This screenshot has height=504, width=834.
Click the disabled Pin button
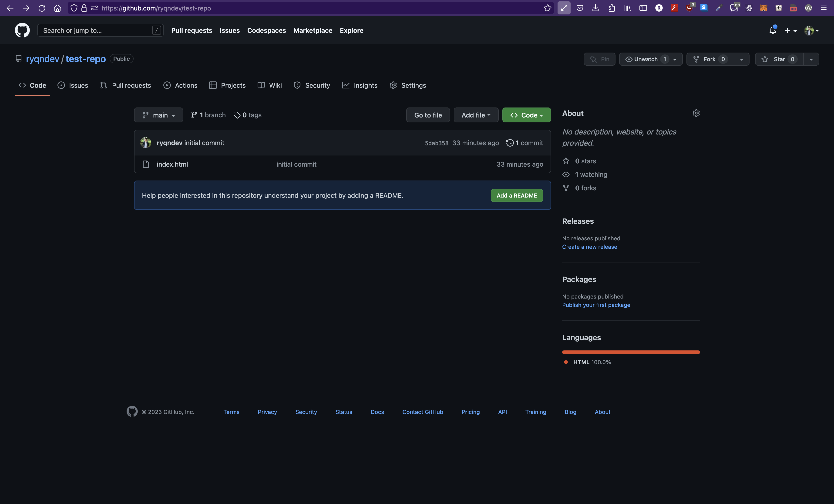point(599,59)
